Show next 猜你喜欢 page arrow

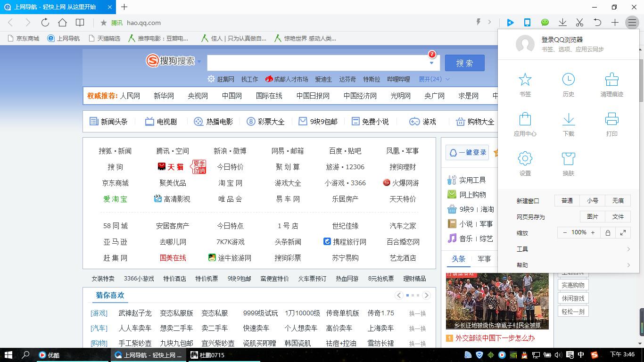426,296
